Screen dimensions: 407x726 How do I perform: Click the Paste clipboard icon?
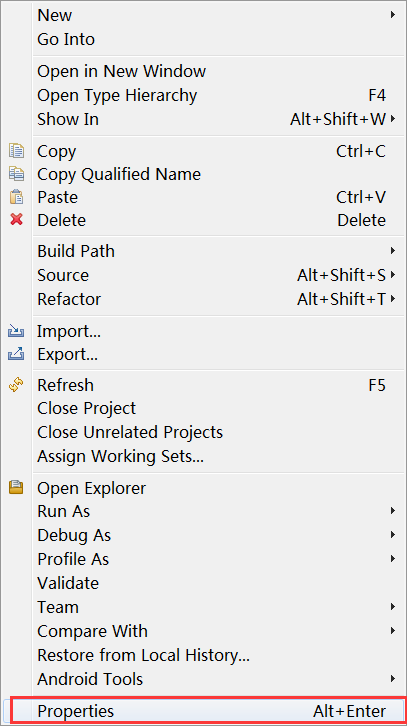pyautogui.click(x=16, y=197)
